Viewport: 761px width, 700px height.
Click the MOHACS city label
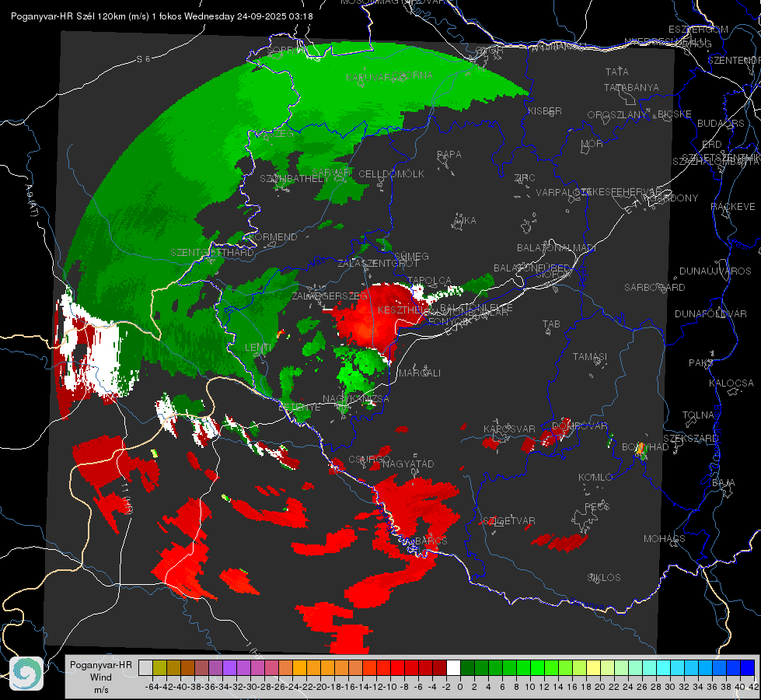(664, 539)
